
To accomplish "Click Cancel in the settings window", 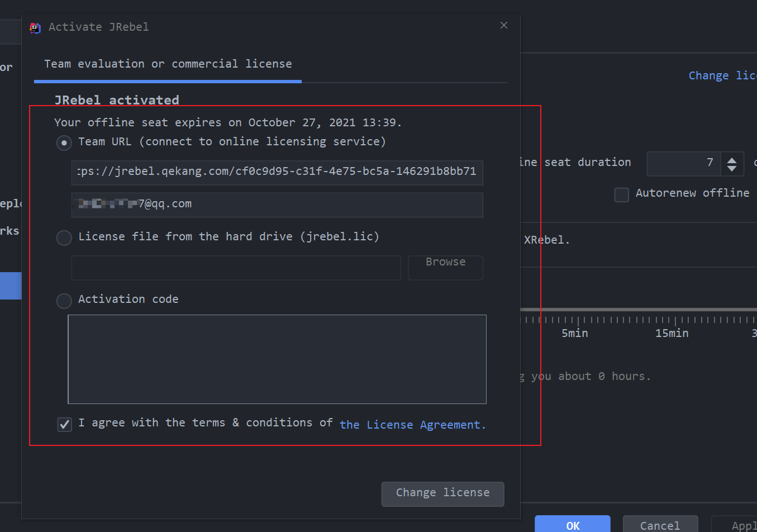I will click(660, 524).
